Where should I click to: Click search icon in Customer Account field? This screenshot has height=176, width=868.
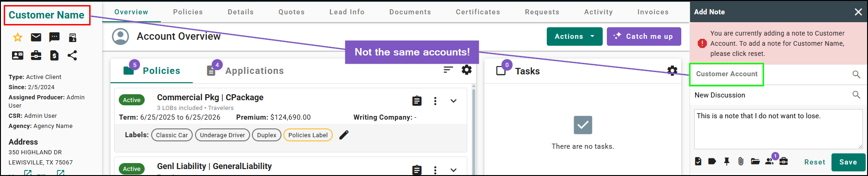856,74
